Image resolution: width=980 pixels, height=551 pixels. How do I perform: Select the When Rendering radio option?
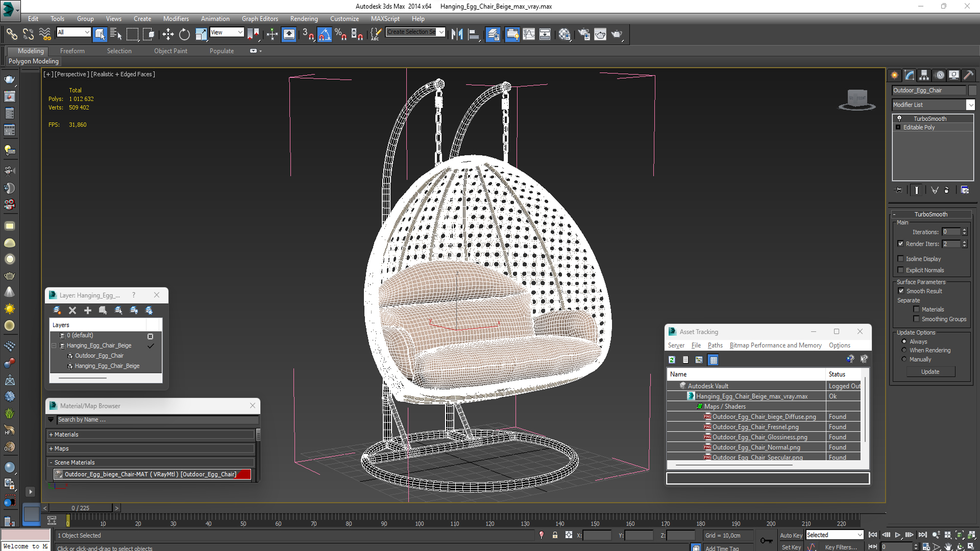pos(904,350)
